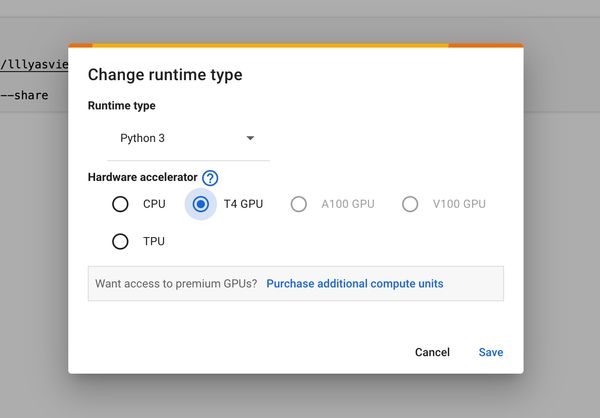Screen dimensions: 600x418
Task: Click the V100 GPU label text
Action: click(x=459, y=204)
